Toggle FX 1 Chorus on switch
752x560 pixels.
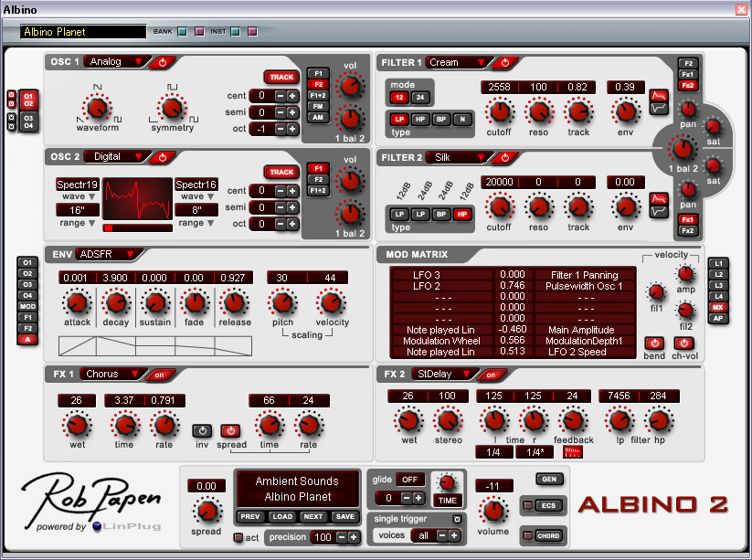(x=159, y=375)
